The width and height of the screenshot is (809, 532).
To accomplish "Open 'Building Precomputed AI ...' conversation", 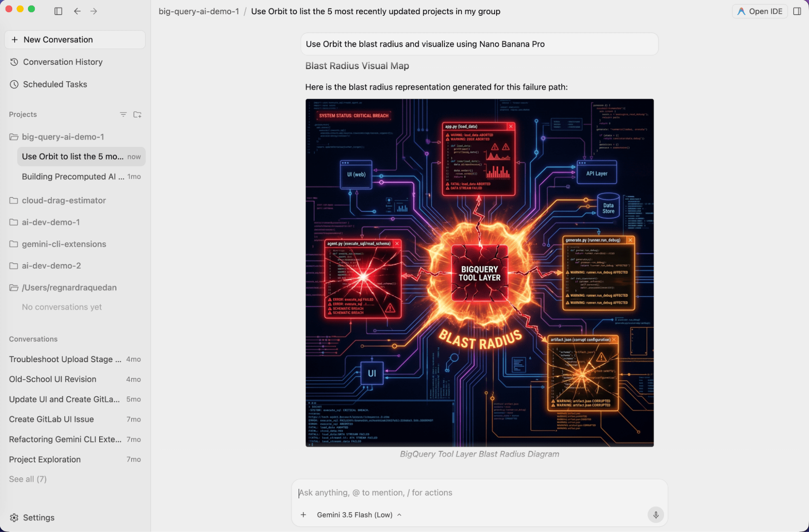I will [x=81, y=176].
